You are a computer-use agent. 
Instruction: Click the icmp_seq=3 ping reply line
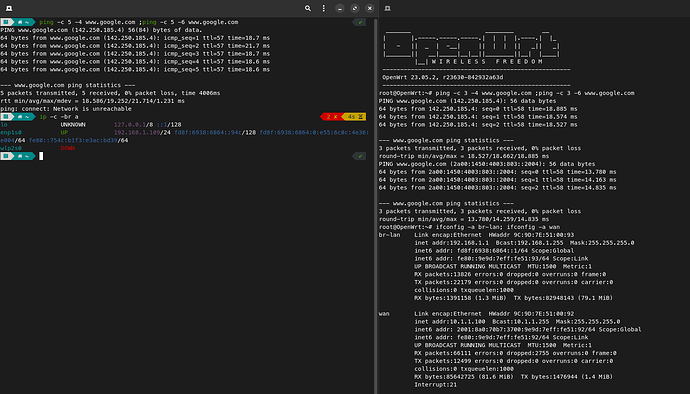pyautogui.click(x=135, y=54)
